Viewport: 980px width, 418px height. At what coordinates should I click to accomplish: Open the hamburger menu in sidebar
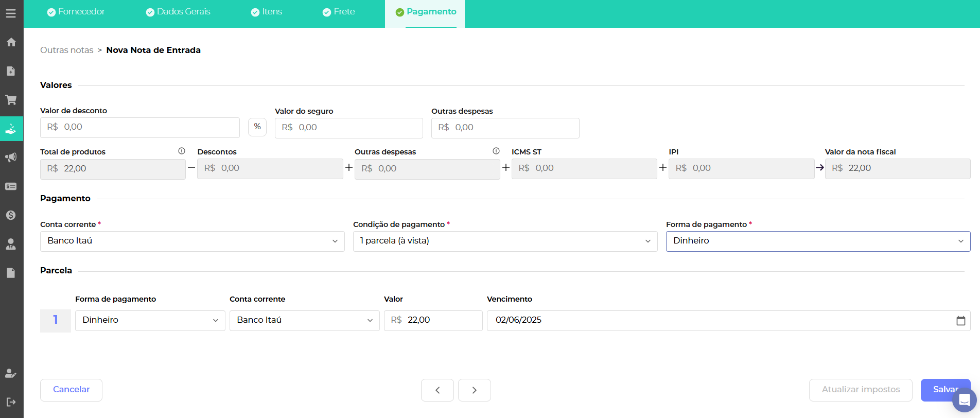pos(11,13)
